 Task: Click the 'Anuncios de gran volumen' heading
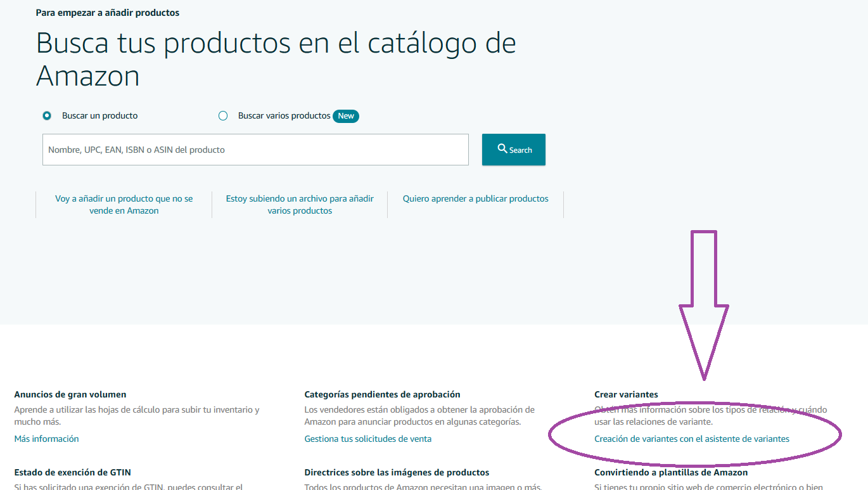pos(70,394)
